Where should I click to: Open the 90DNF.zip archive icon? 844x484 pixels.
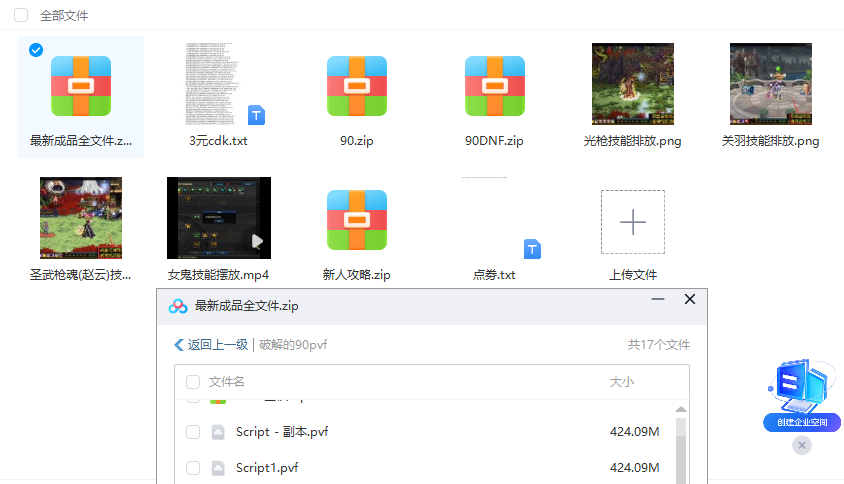tap(494, 85)
